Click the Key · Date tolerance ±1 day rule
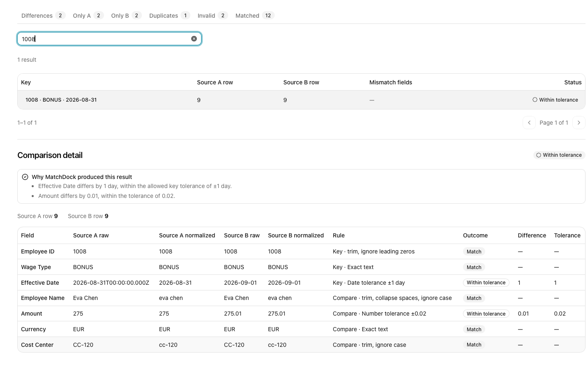The width and height of the screenshot is (588, 367). (369, 283)
